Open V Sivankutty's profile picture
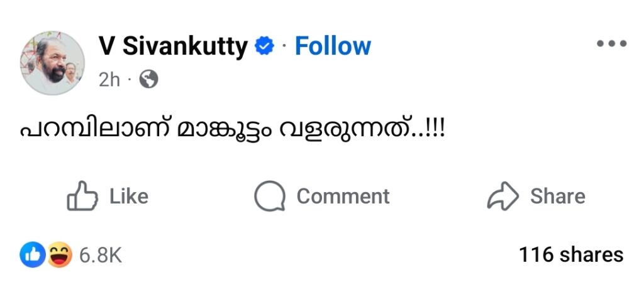Image resolution: width=644 pixels, height=282 pixels. [x=53, y=62]
